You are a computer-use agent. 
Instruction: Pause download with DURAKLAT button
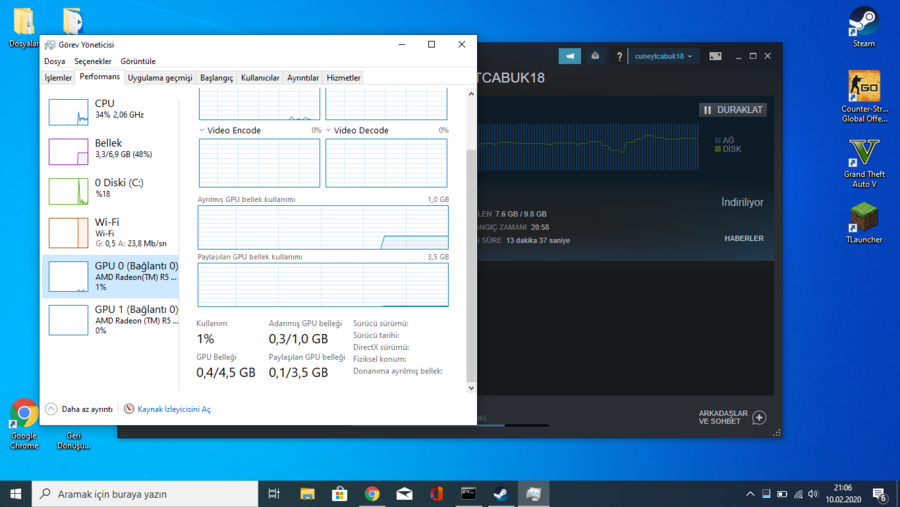point(733,110)
